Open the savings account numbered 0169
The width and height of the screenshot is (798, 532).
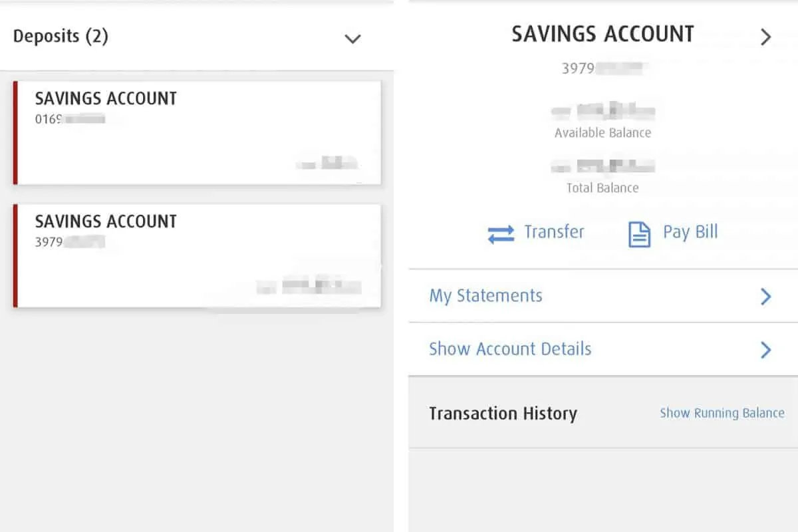pyautogui.click(x=197, y=132)
